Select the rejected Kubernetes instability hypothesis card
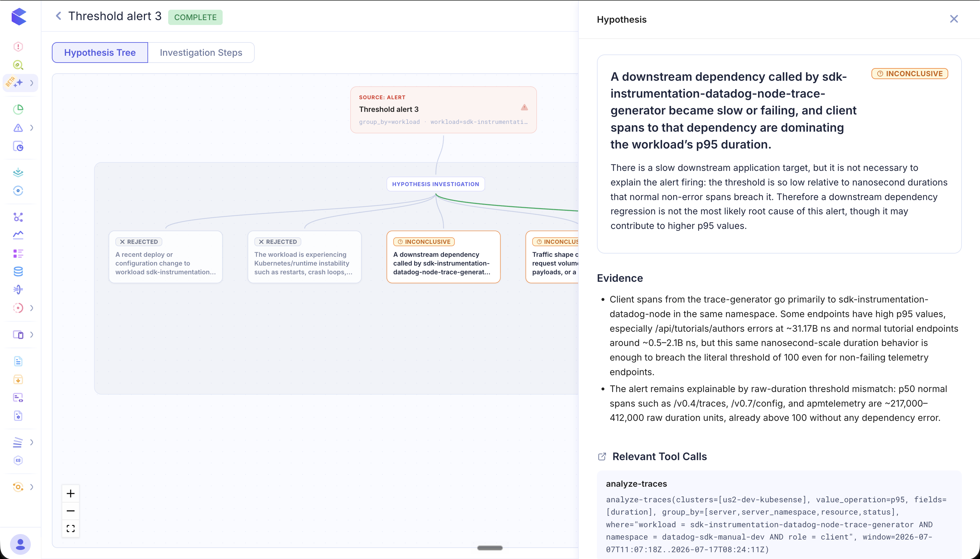The image size is (980, 559). point(305,257)
